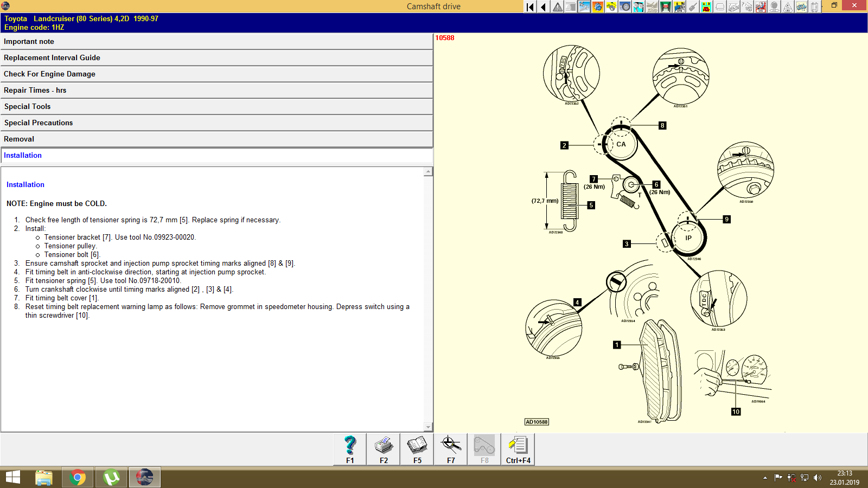Click the warning triangle icon in the toolbar

[x=557, y=7]
